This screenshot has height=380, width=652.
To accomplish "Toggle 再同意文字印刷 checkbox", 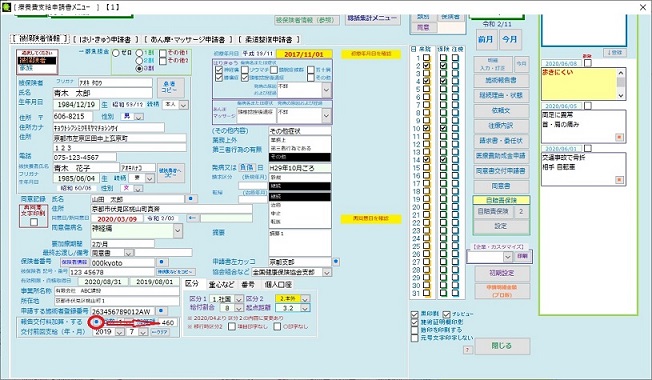I will click(x=34, y=222).
